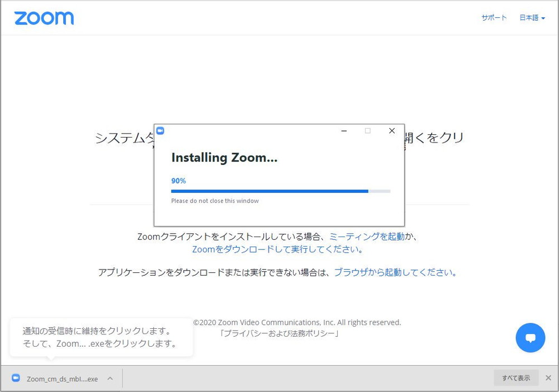
Task: Close the Installing Zoom window
Action: pyautogui.click(x=392, y=131)
